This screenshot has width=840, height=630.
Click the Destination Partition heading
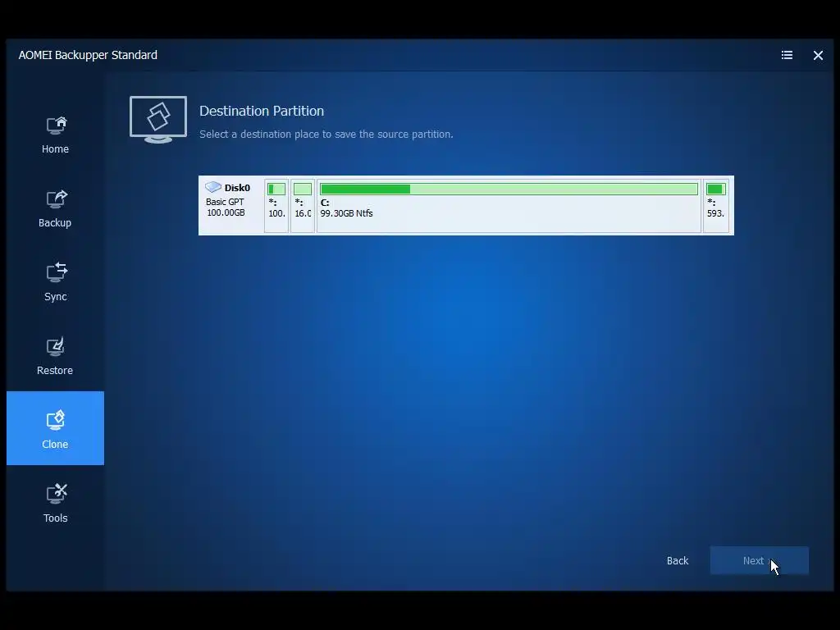click(262, 111)
